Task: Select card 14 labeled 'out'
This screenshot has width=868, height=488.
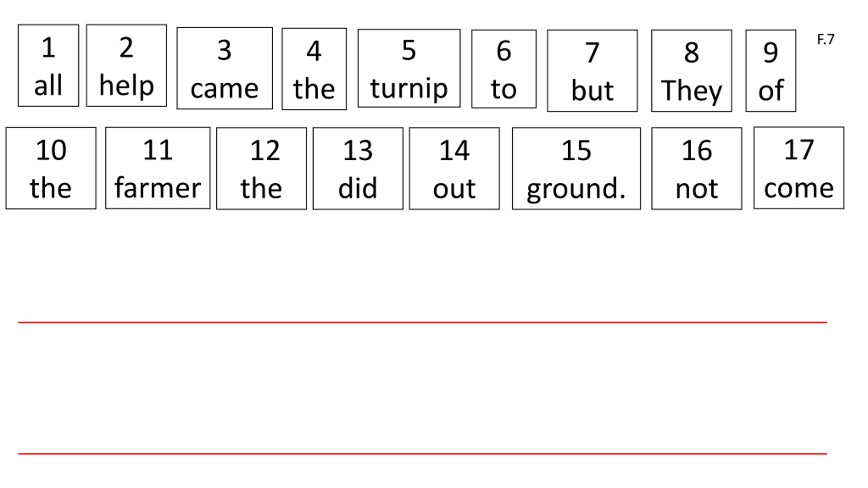Action: coord(454,169)
